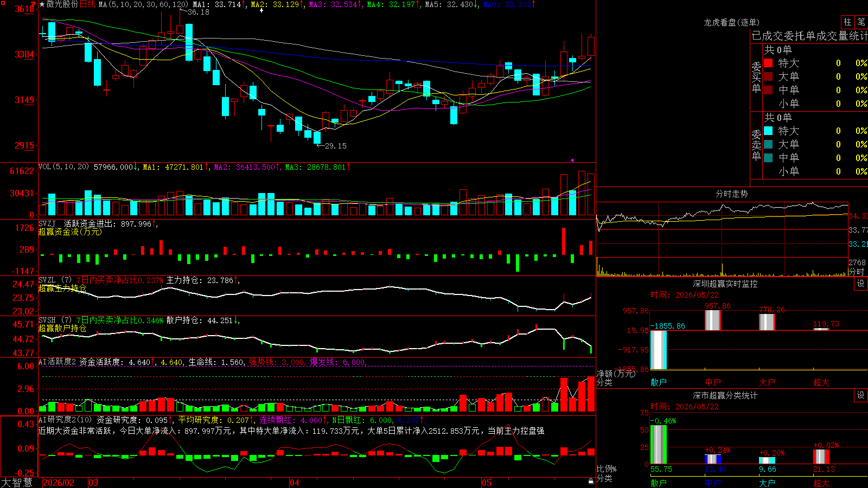Click the 05 month marker on the time axis
Viewport: 868px width, 488px height.
[x=487, y=483]
